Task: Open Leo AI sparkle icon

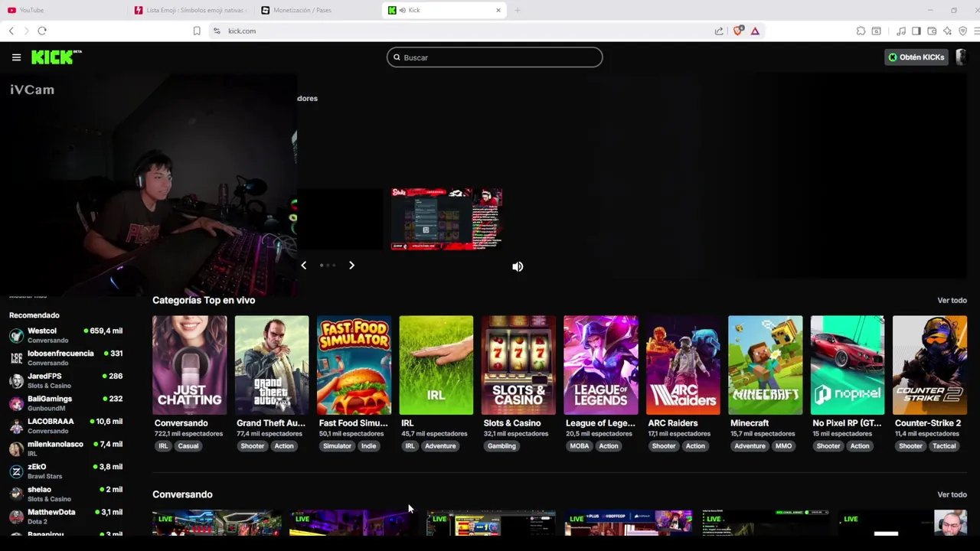Action: point(947,31)
